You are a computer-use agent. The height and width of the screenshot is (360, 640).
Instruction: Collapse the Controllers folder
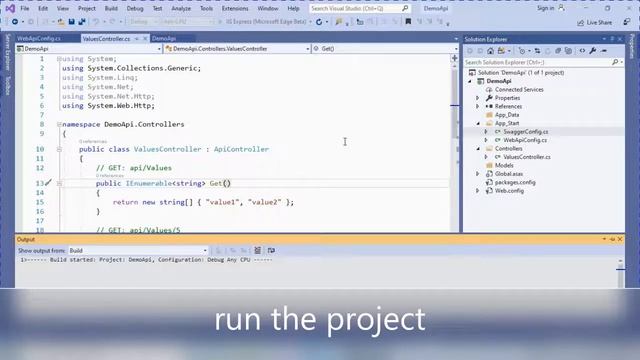pyautogui.click(x=478, y=149)
